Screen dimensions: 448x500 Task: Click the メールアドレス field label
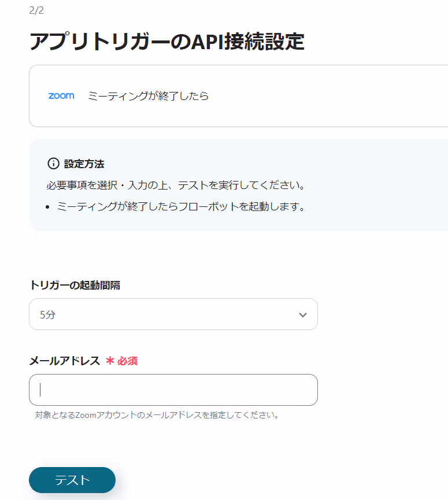coord(65,361)
